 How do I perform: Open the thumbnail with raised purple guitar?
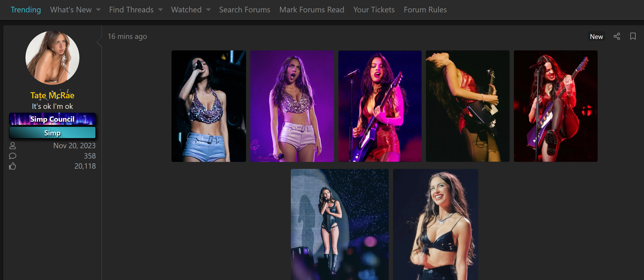click(x=556, y=106)
